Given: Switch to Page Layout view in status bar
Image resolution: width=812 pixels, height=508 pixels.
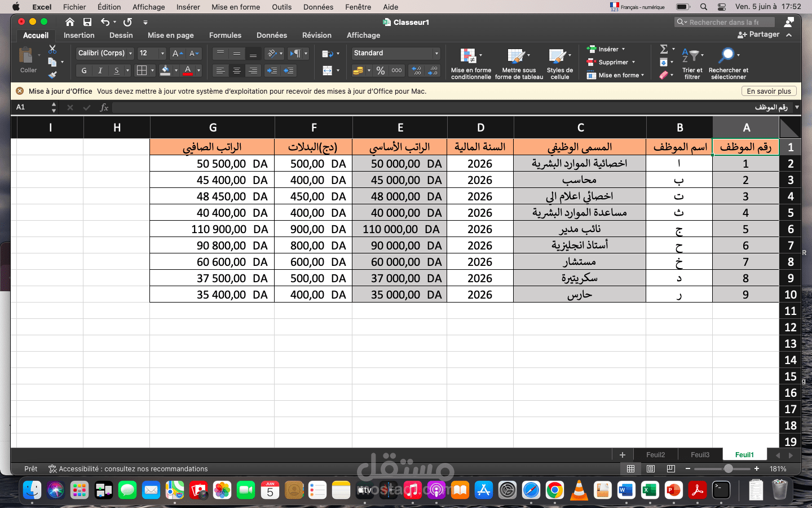Looking at the screenshot, I should 651,468.
